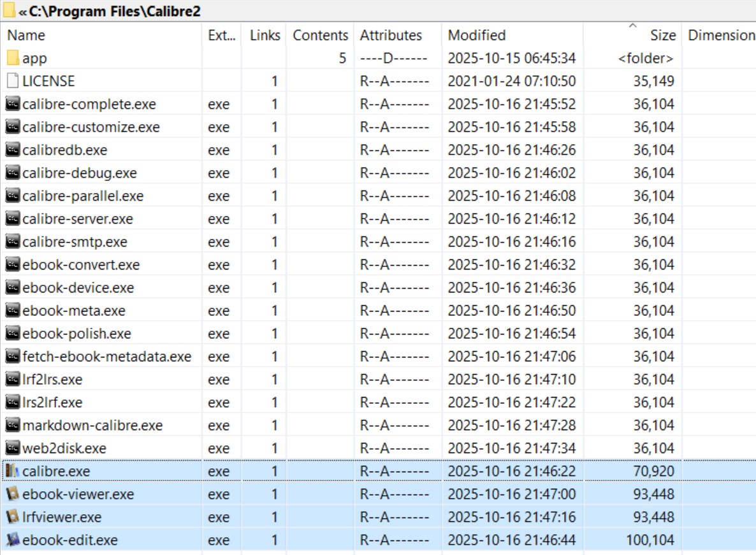The height and width of the screenshot is (555, 756).
Task: Click the lrs2lrf.exe icon
Action: (13, 402)
